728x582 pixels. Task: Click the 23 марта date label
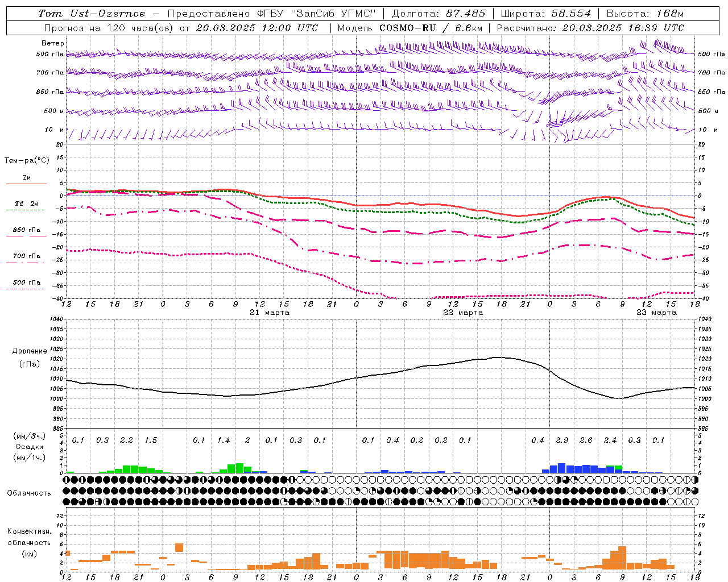(x=656, y=313)
